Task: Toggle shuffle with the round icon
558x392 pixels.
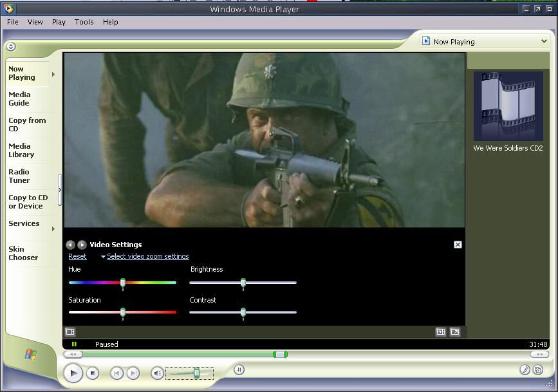Action: [x=239, y=370]
